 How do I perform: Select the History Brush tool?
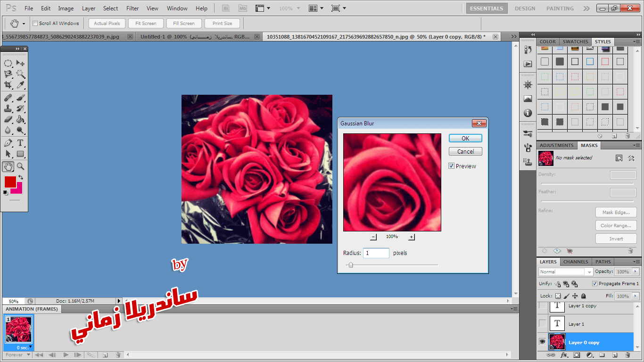(x=20, y=109)
